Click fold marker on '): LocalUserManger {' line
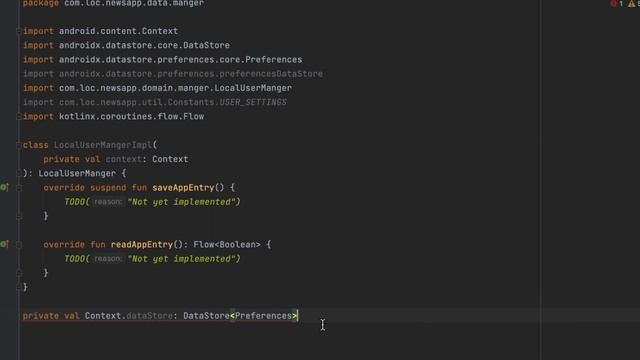640x360 pixels. 19,173
